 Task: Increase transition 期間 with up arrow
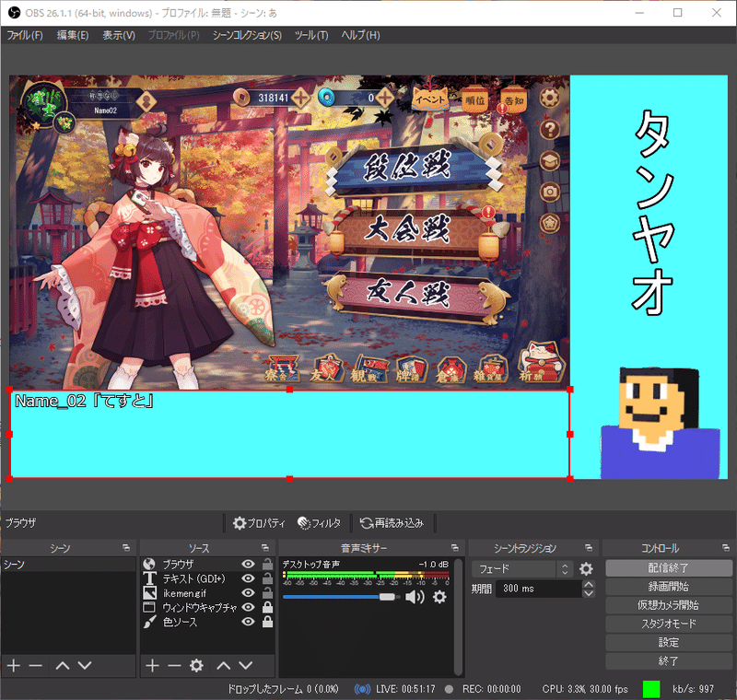coord(588,585)
